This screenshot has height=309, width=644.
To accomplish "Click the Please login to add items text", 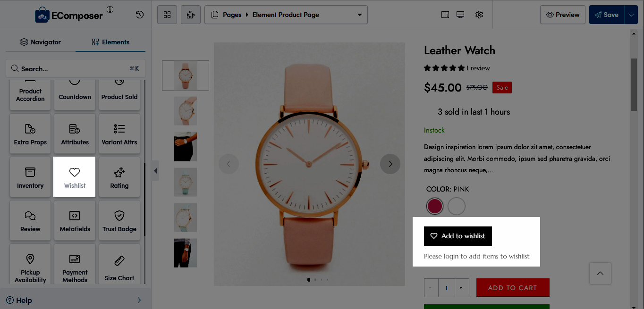I will 477,256.
